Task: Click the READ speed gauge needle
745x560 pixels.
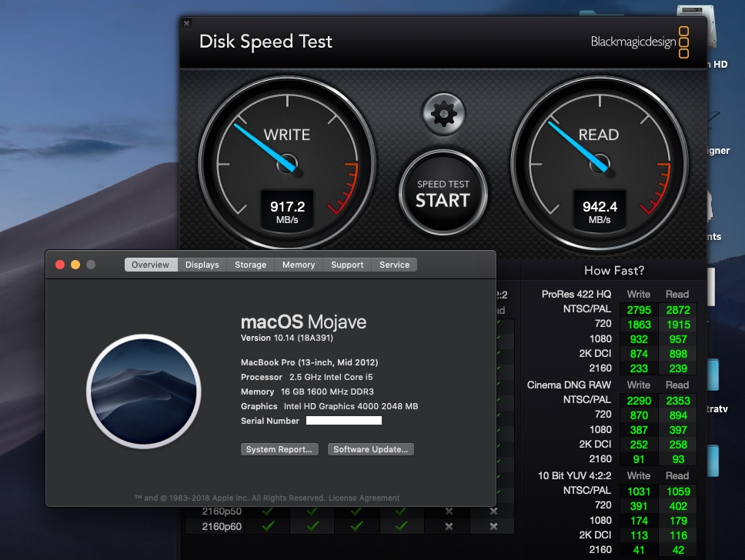Action: point(580,147)
